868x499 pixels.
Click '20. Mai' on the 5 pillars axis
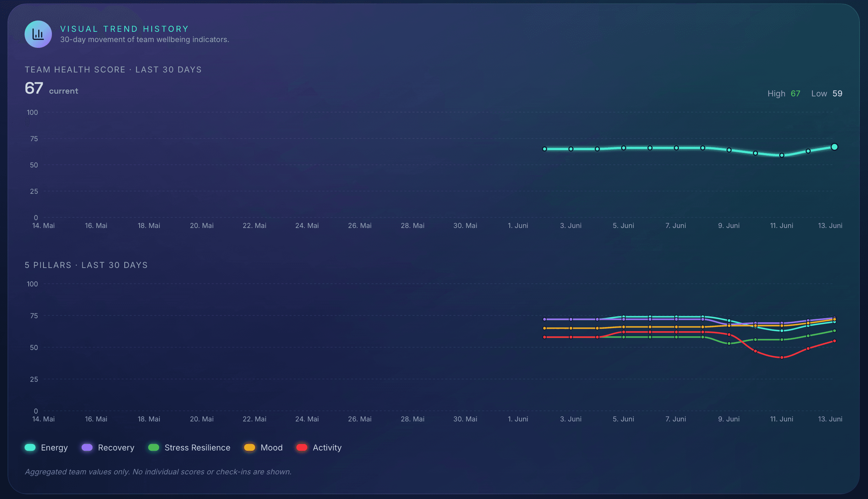coord(202,419)
